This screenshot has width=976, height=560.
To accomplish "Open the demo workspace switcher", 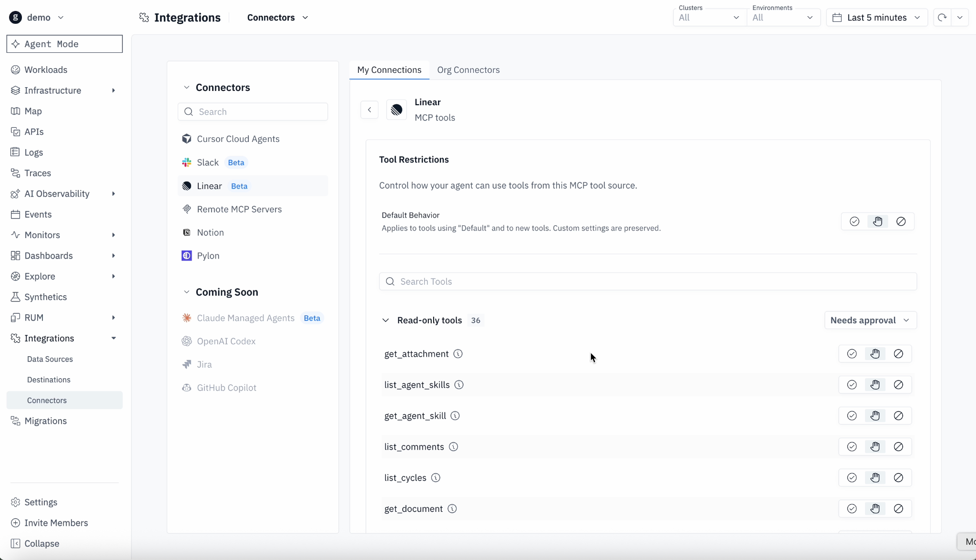I will (x=37, y=18).
